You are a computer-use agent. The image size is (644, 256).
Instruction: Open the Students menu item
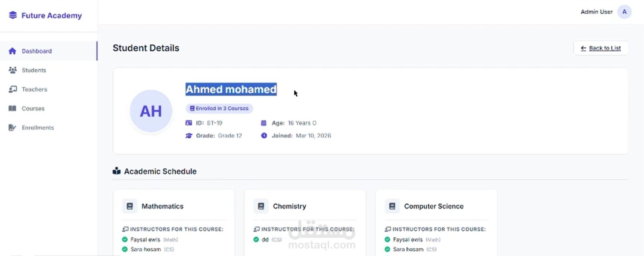click(x=34, y=70)
